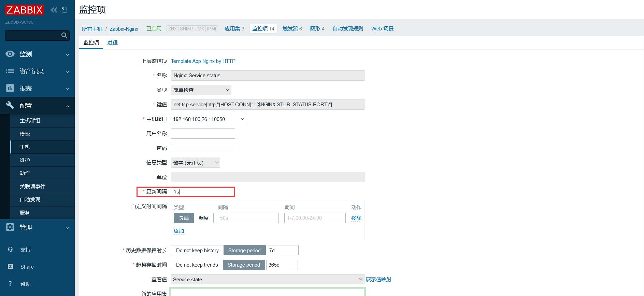
Task: Open Web 场景 host tab
Action: click(382, 29)
